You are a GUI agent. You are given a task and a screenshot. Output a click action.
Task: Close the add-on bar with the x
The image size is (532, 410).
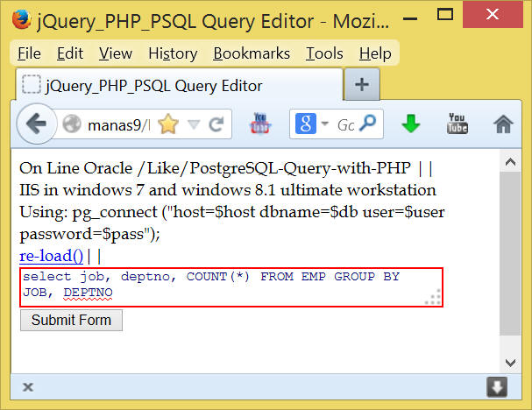(27, 386)
